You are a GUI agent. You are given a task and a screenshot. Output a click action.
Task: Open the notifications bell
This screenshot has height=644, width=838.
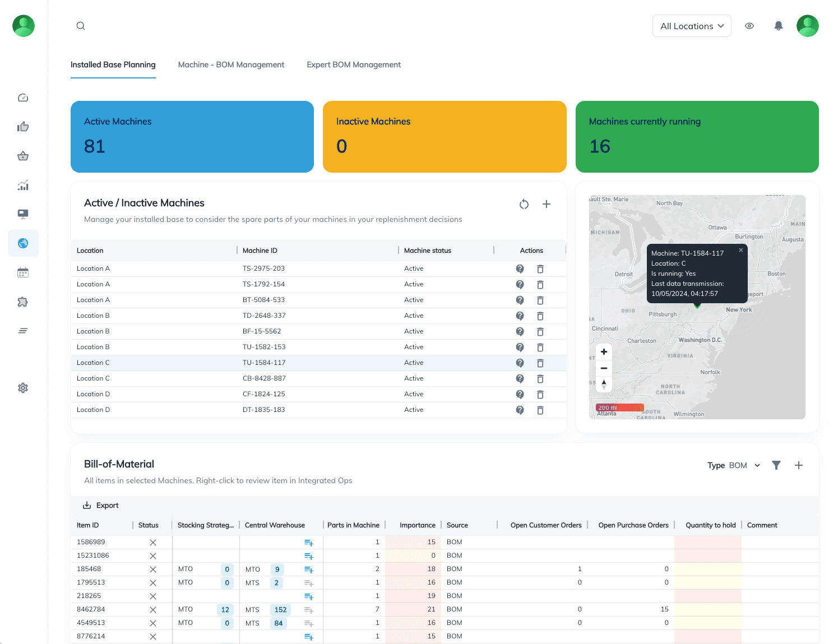click(778, 26)
